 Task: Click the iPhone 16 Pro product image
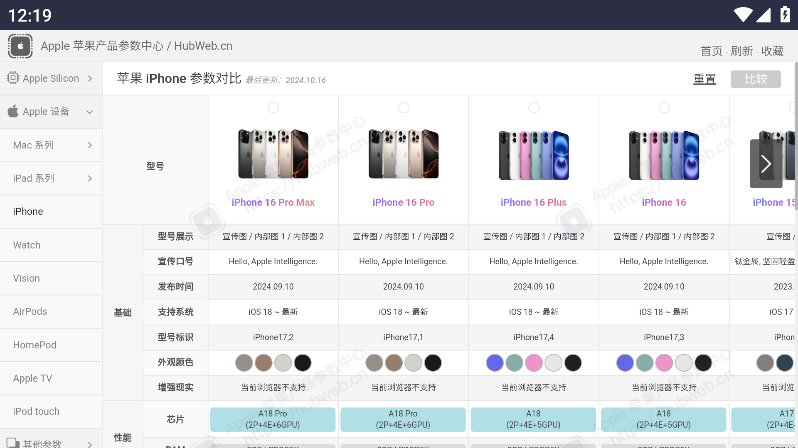click(404, 154)
